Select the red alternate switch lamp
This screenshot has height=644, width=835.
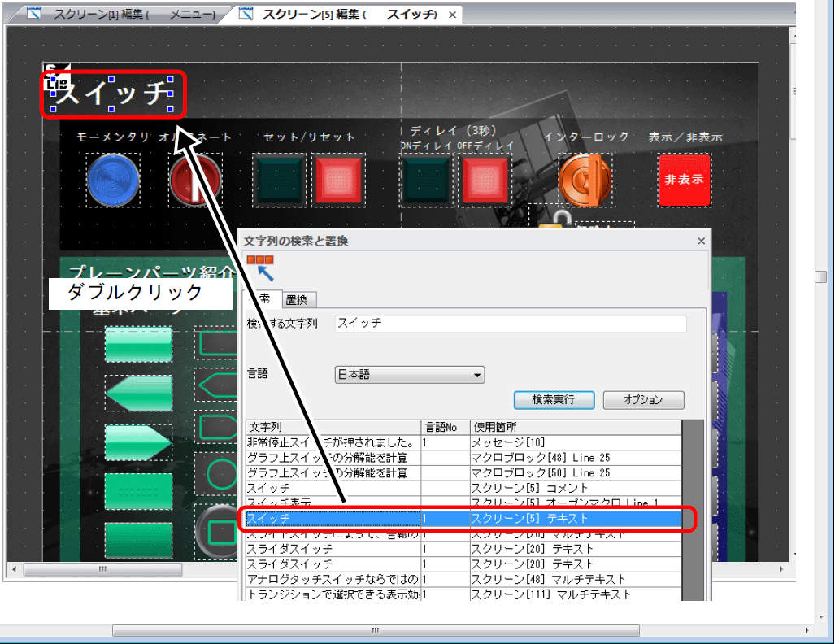click(195, 180)
